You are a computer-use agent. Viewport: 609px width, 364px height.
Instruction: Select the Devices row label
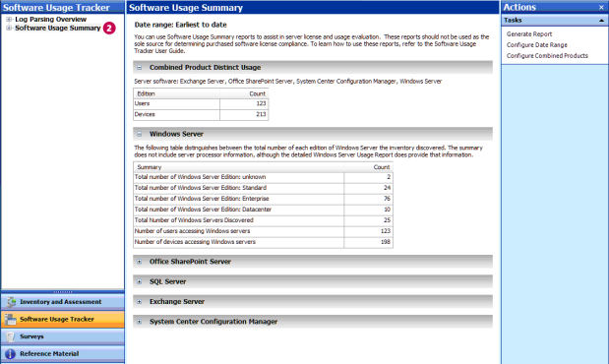[145, 114]
